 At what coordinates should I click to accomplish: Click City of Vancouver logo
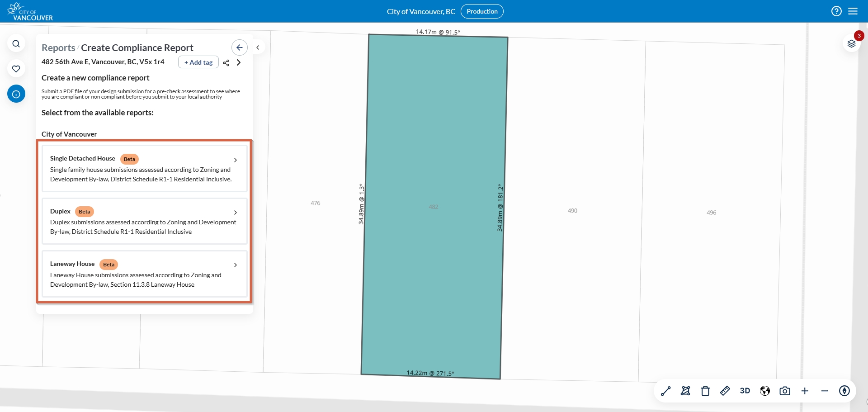[x=30, y=12]
